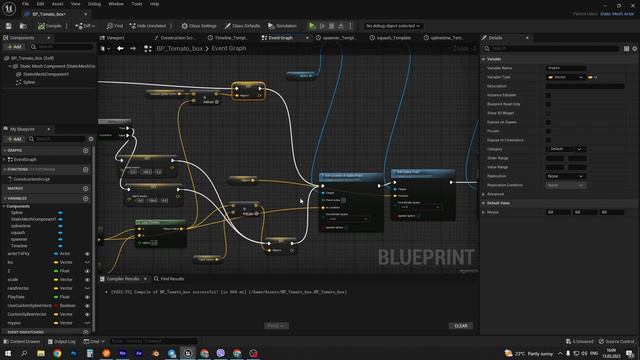
Task: Open Class Defaults
Action: click(242, 26)
